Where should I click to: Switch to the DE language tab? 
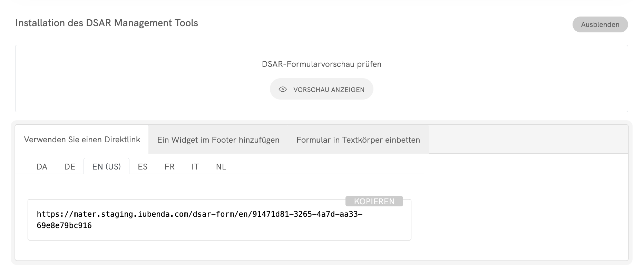pyautogui.click(x=70, y=167)
